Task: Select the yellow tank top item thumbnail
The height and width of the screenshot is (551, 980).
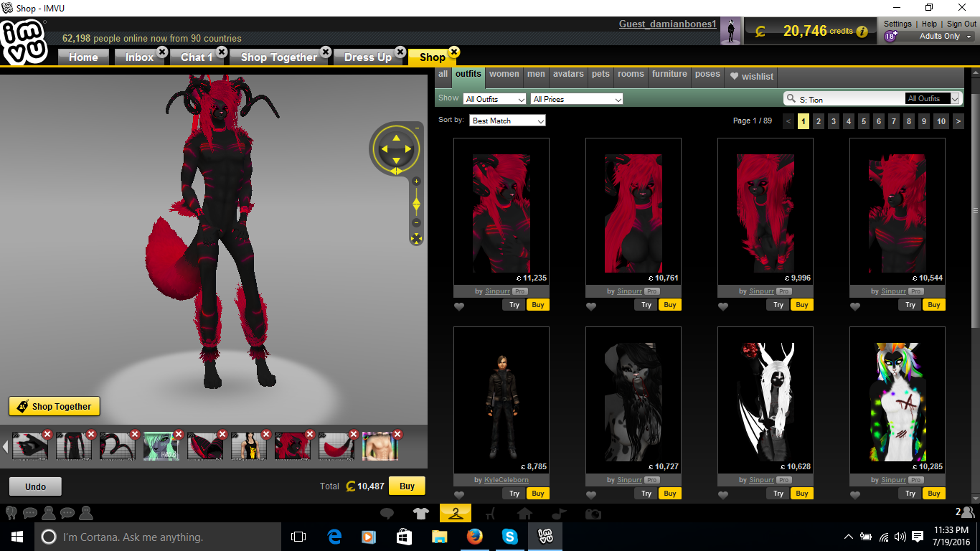Action: coord(248,446)
